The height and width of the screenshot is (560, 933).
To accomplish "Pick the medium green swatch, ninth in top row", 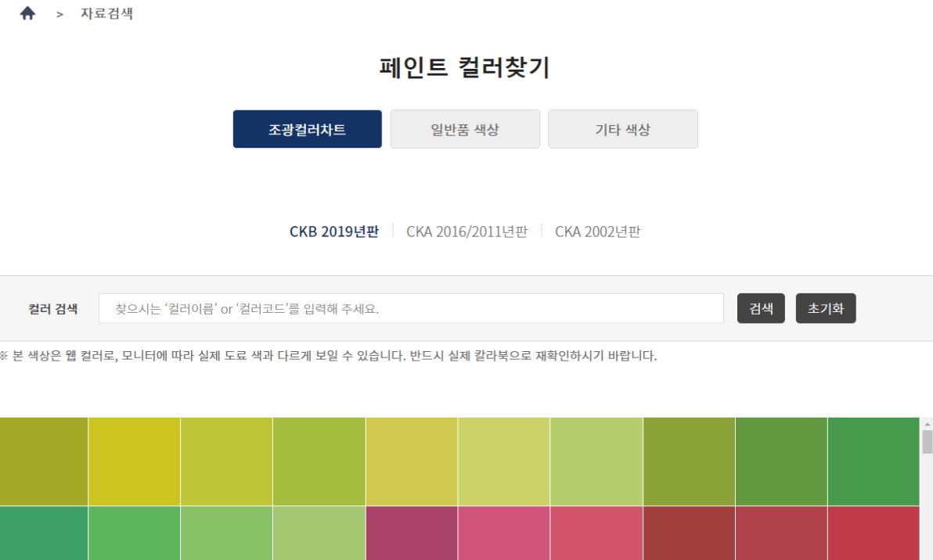I will pos(781,461).
